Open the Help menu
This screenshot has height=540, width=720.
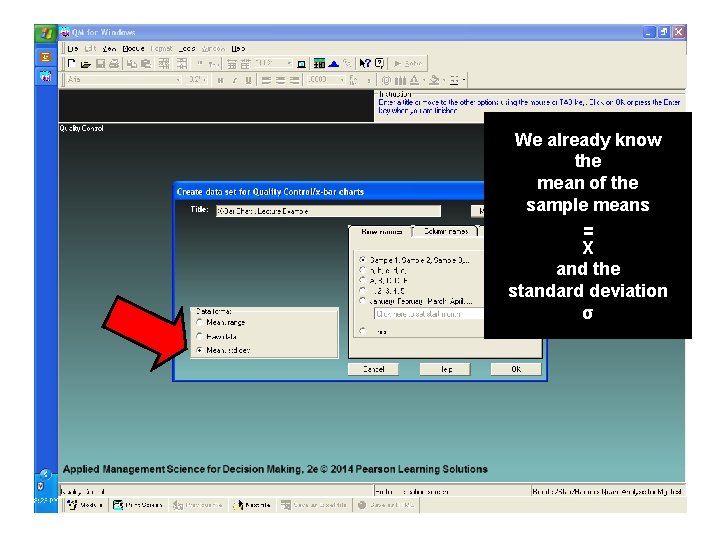(x=238, y=48)
